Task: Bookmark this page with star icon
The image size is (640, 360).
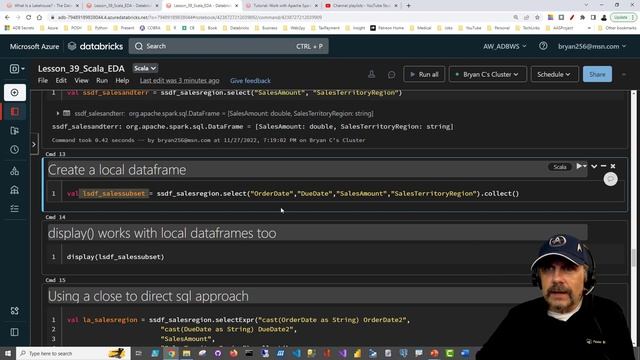Action: pyautogui.click(x=537, y=17)
